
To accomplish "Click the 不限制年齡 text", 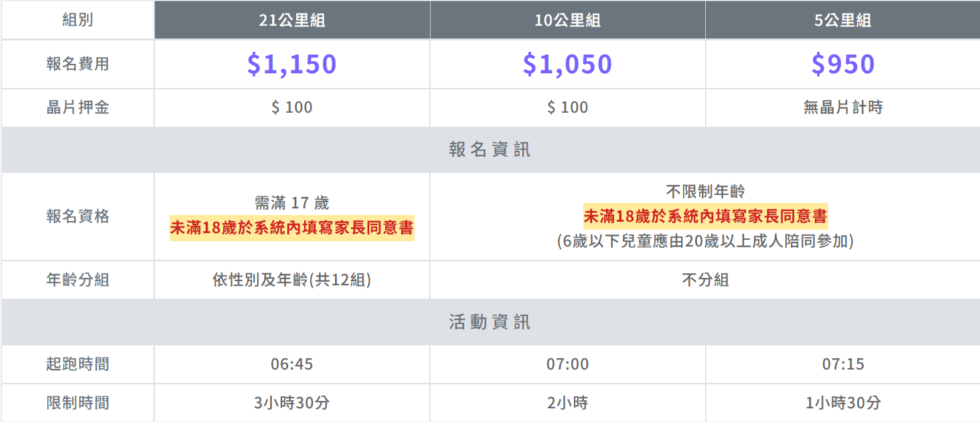I will pyautogui.click(x=706, y=192).
